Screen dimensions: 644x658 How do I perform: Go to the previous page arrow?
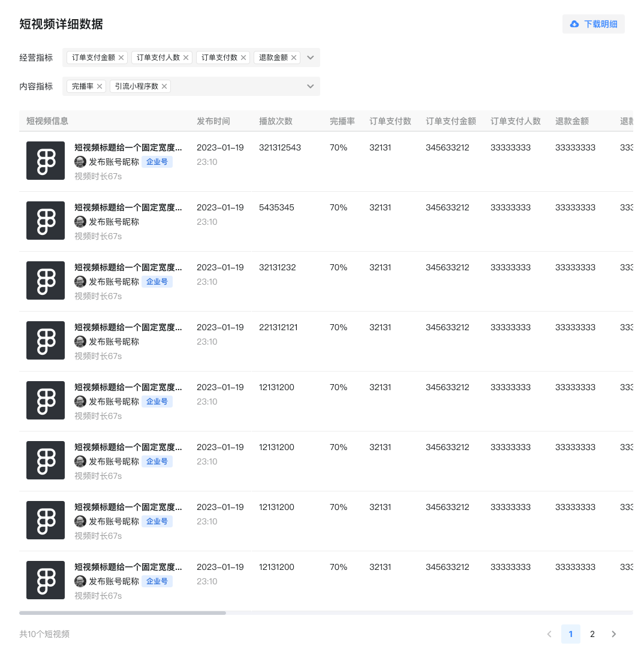pyautogui.click(x=549, y=634)
